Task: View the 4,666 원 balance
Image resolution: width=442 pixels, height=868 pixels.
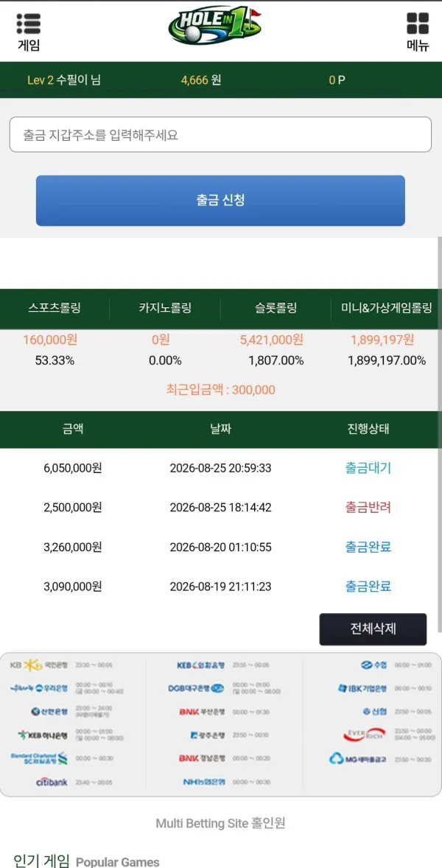Action: [x=201, y=80]
